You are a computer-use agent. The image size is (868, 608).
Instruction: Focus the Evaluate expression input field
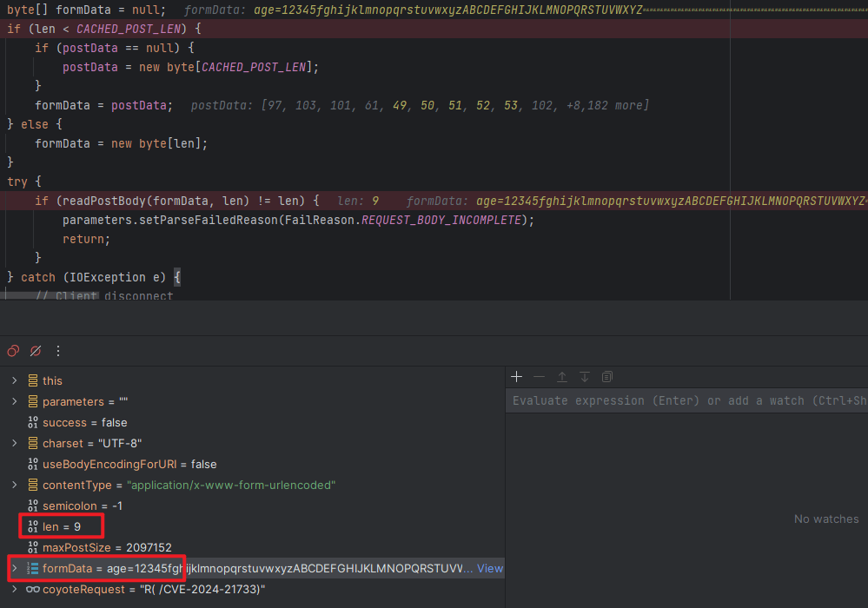(686, 400)
